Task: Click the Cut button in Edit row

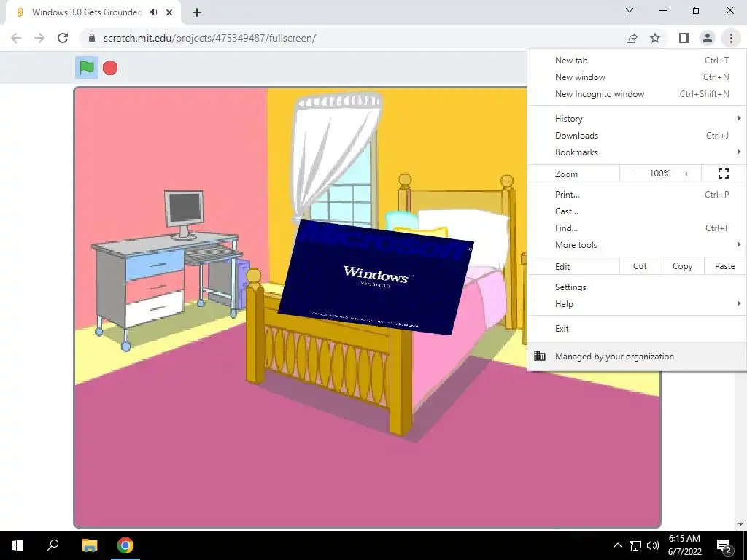Action: tap(640, 266)
